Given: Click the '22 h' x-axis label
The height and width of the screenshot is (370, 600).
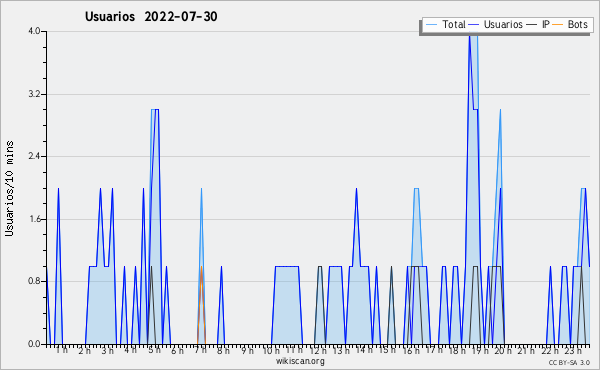Looking at the screenshot, I should 550,350.
